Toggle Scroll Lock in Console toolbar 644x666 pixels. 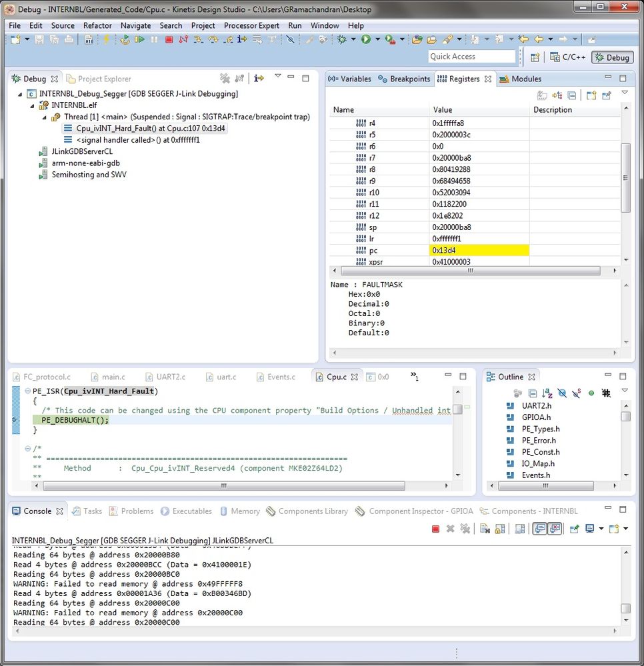[500, 529]
